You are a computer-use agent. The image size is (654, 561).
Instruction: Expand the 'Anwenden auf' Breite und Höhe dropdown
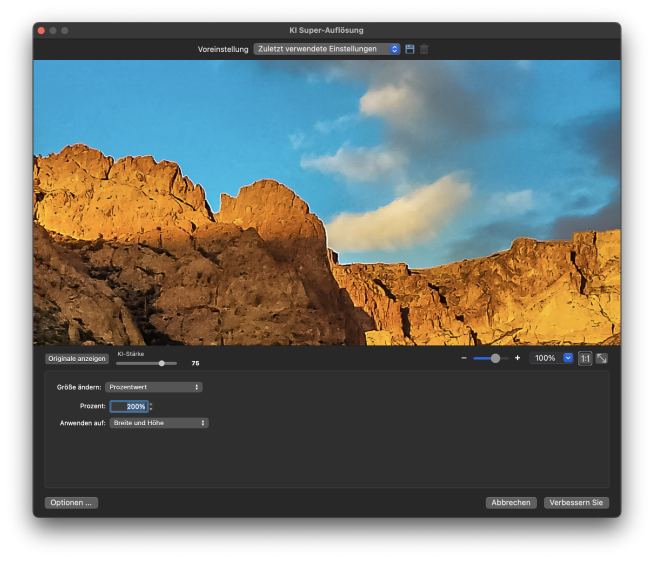click(x=158, y=423)
